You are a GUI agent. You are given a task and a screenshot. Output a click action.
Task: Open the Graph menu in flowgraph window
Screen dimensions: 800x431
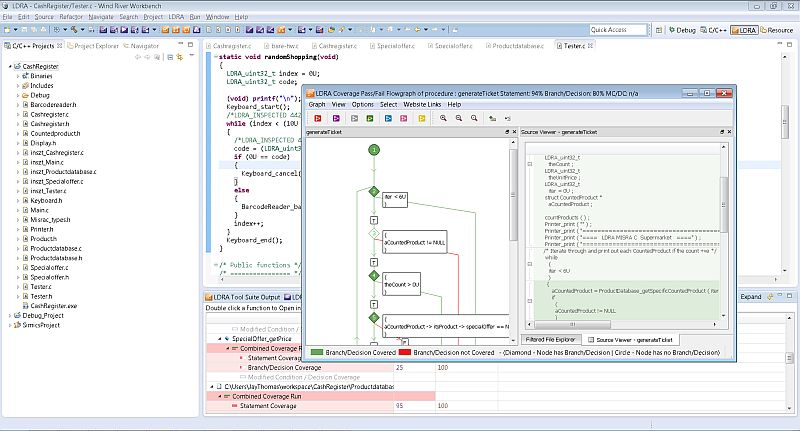[x=317, y=104]
